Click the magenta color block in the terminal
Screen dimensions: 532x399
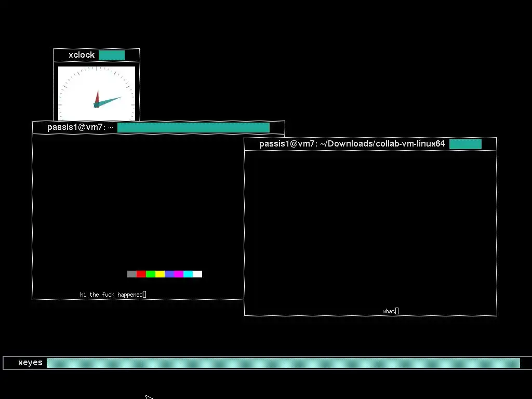179,274
